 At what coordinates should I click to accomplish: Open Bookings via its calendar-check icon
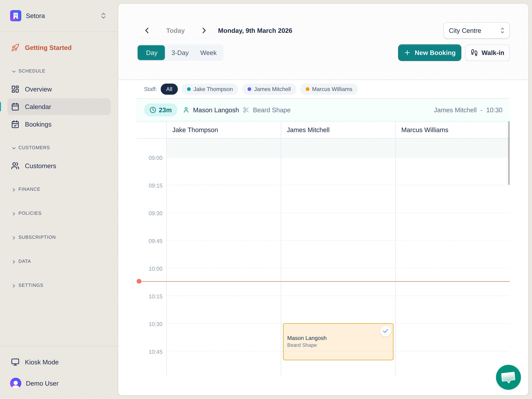[x=15, y=124]
